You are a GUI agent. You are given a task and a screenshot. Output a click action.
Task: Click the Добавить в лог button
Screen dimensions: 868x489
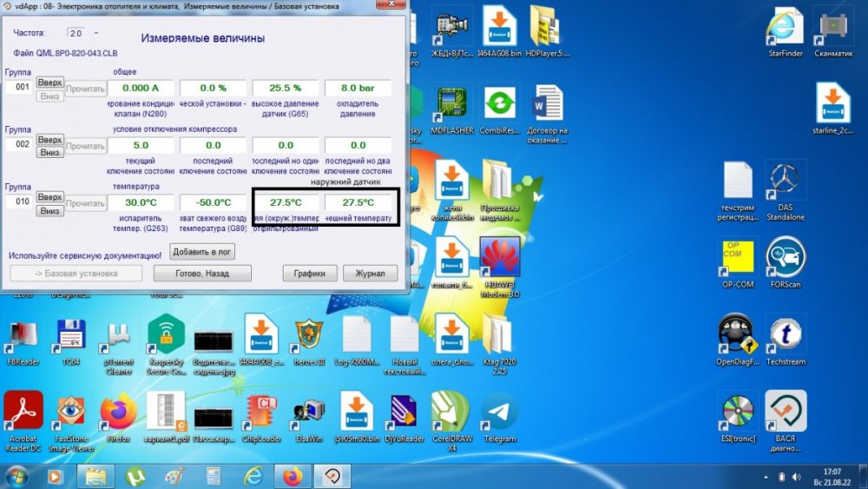coord(202,251)
